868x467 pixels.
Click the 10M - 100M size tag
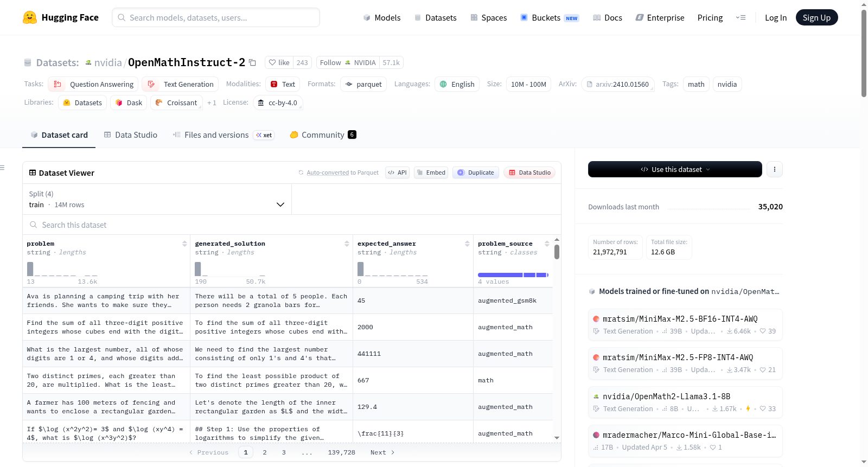tap(528, 84)
